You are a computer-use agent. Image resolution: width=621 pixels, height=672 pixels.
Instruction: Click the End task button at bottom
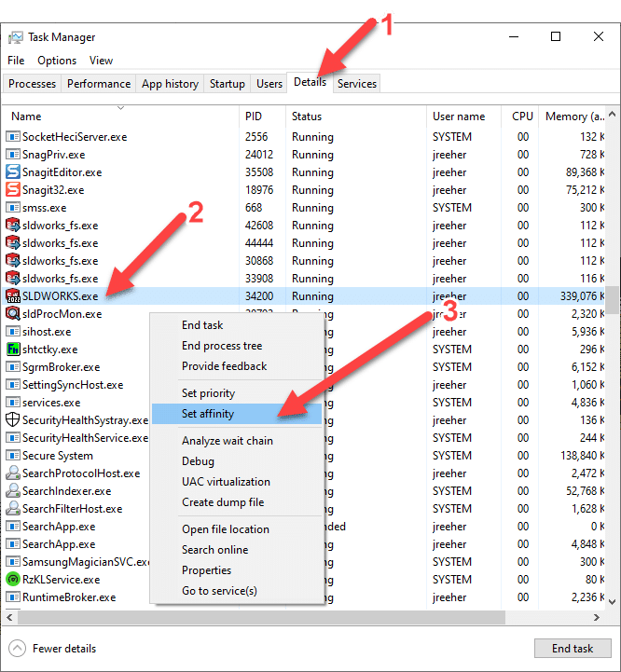573,648
